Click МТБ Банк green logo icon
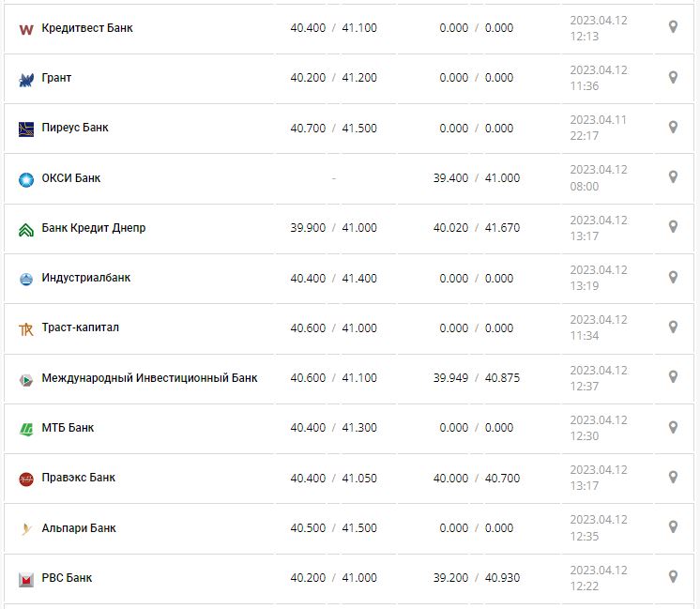This screenshot has height=609, width=700. pos(26,428)
